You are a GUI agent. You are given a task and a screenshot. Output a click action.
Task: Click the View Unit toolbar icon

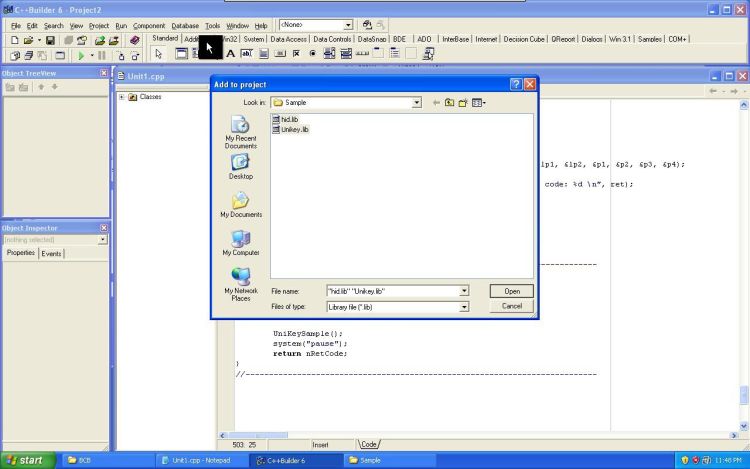click(14, 56)
